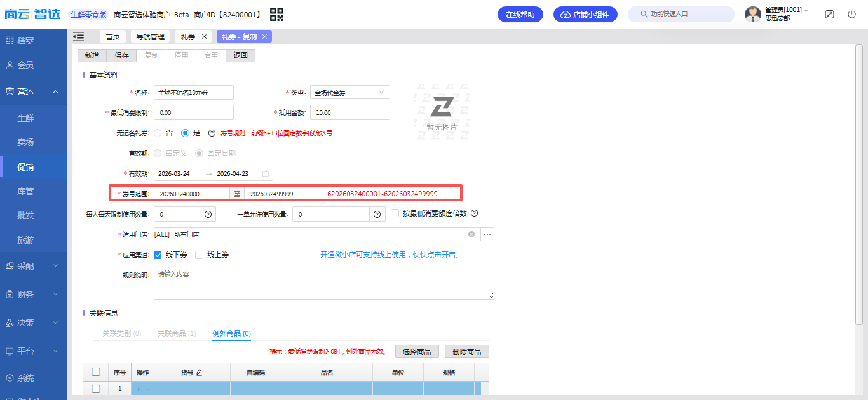Clear the applicable store field with the X icon

(x=471, y=234)
